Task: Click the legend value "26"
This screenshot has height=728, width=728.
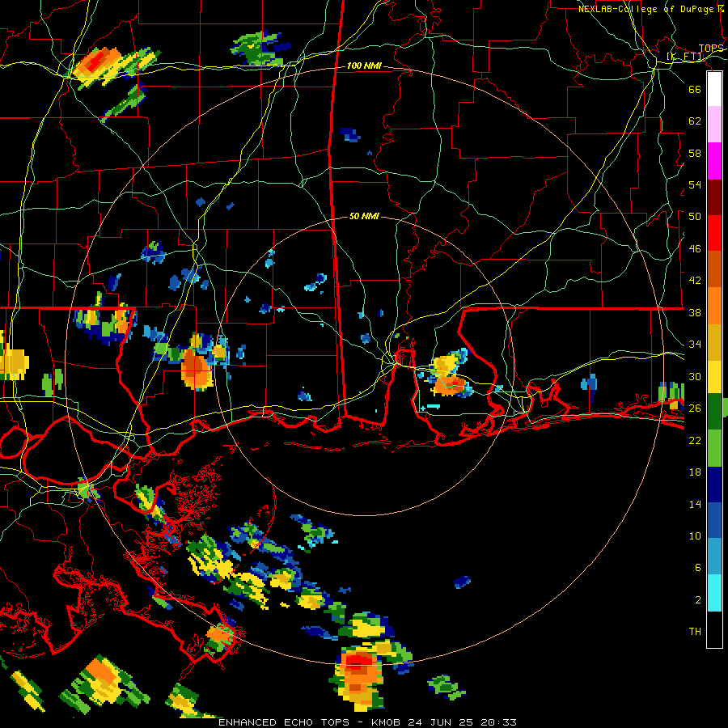Action: point(695,408)
